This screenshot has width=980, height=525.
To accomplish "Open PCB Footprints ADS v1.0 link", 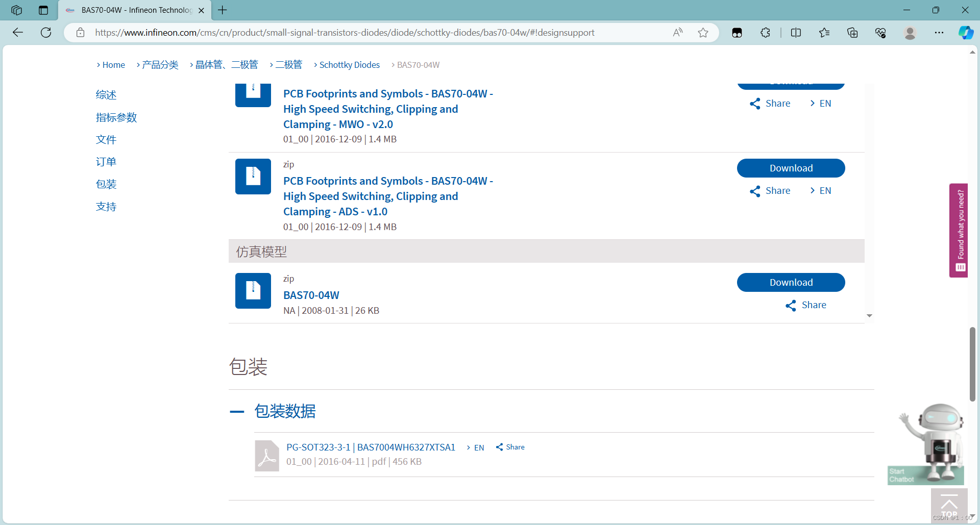I will 388,196.
